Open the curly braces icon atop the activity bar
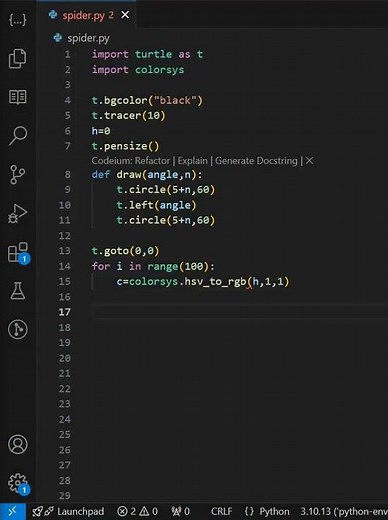The height and width of the screenshot is (520, 388). (x=17, y=19)
